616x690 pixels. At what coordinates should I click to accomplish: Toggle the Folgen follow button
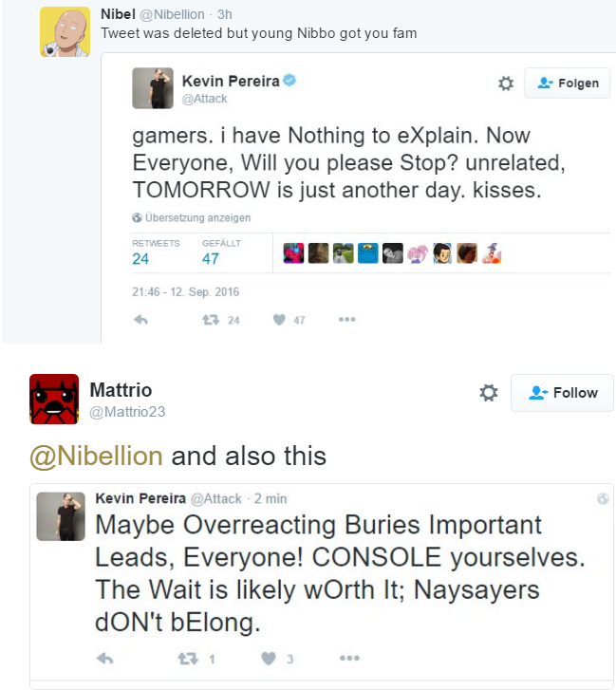click(x=567, y=84)
